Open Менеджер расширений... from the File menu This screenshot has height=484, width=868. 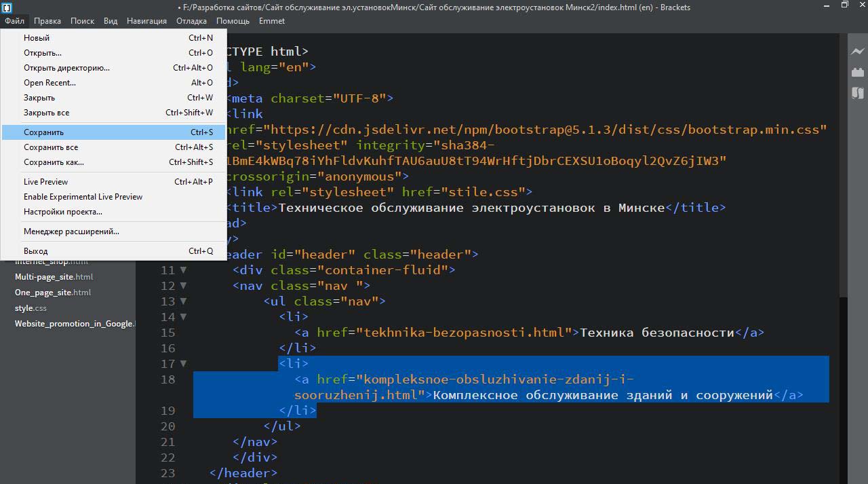pyautogui.click(x=71, y=231)
